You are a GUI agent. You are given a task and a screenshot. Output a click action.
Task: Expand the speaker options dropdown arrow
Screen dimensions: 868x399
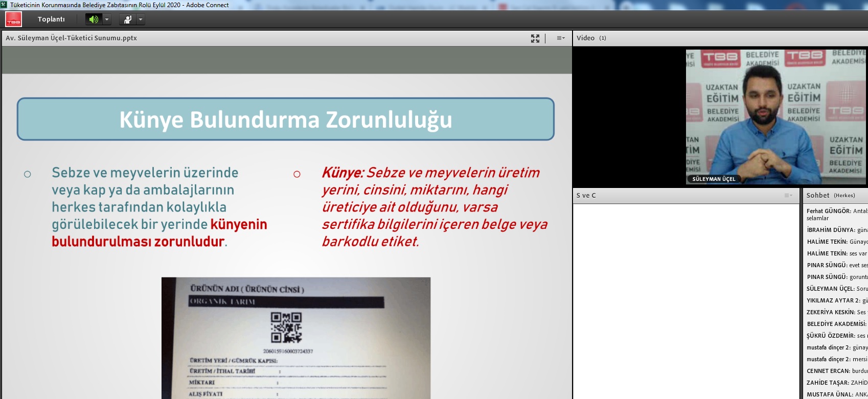107,19
